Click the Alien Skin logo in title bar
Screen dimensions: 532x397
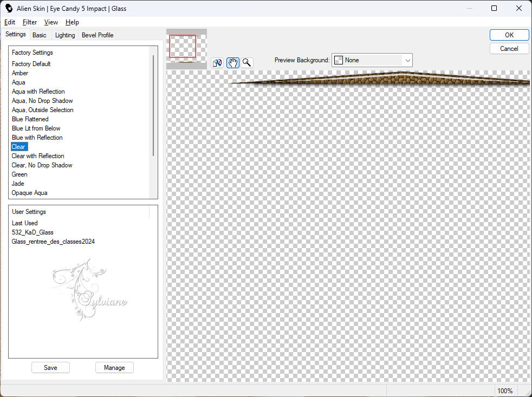tap(9, 8)
